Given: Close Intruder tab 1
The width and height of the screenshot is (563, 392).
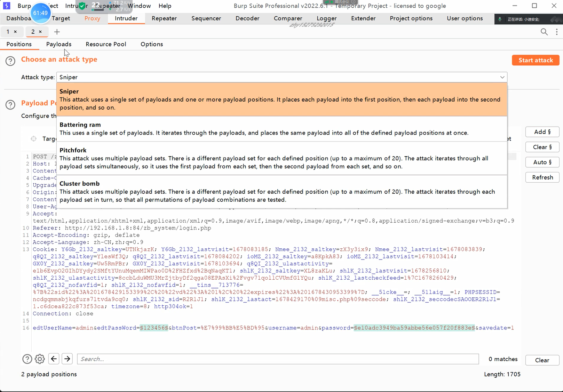Looking at the screenshot, I should coord(15,32).
